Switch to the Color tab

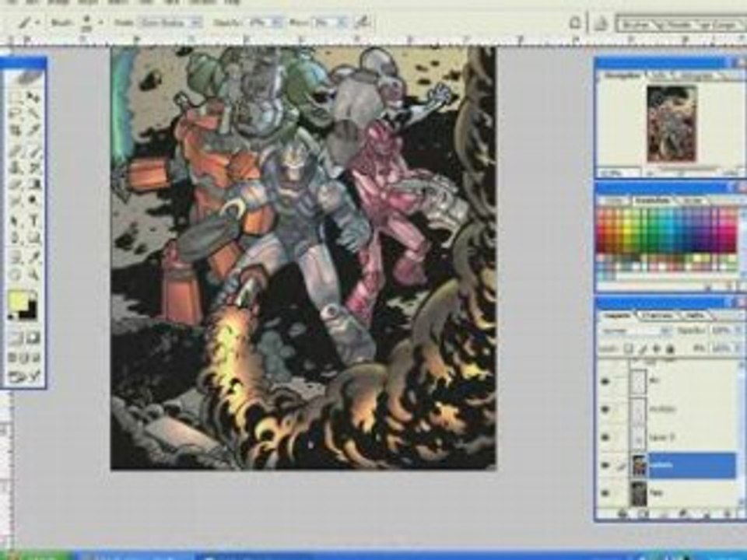(x=615, y=201)
